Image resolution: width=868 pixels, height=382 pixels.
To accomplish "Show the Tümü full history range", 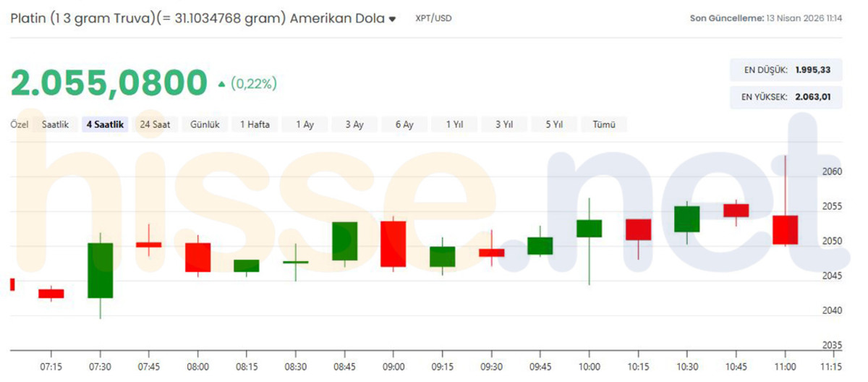I will [604, 124].
